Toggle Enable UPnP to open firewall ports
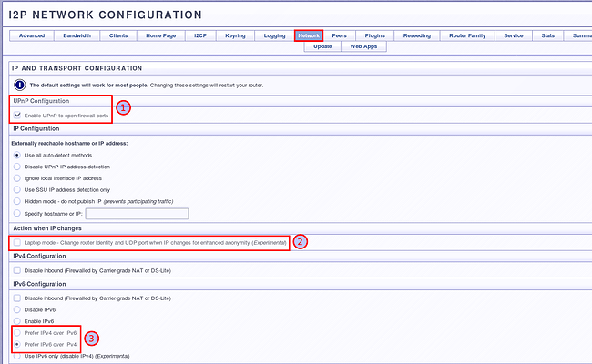The width and height of the screenshot is (592, 364). [17, 115]
